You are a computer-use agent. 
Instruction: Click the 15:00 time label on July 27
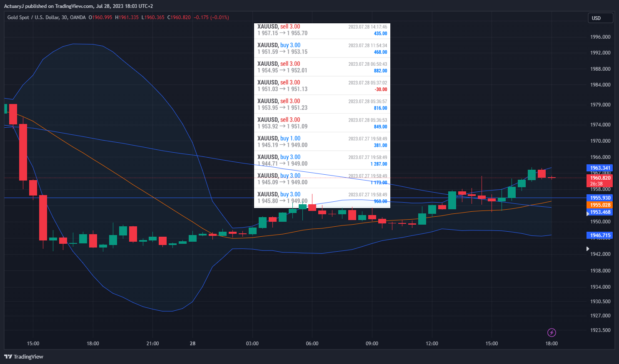click(33, 344)
